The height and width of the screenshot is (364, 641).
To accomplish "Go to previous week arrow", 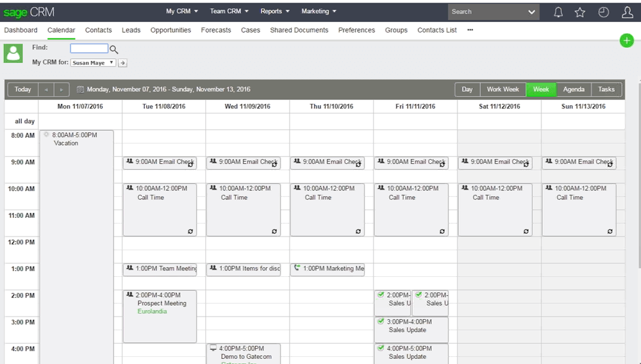I will tap(46, 90).
